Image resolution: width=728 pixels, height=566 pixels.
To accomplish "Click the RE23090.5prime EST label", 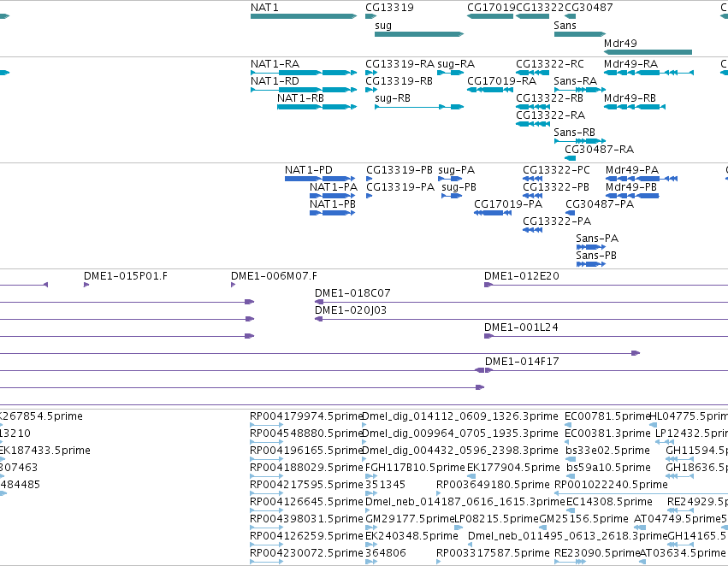I will (x=597, y=553).
